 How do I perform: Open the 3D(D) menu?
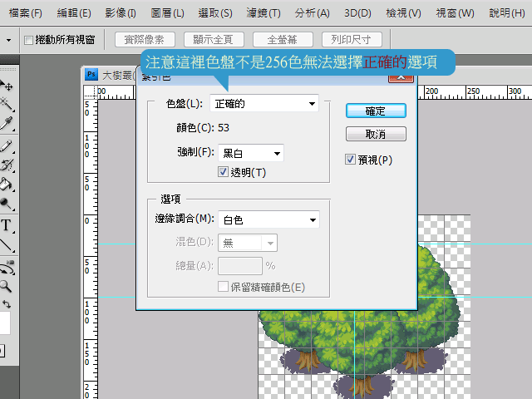[357, 13]
